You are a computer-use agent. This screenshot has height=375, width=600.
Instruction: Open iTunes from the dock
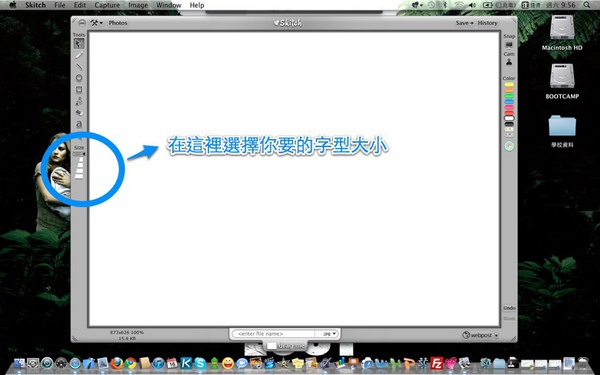click(158, 363)
